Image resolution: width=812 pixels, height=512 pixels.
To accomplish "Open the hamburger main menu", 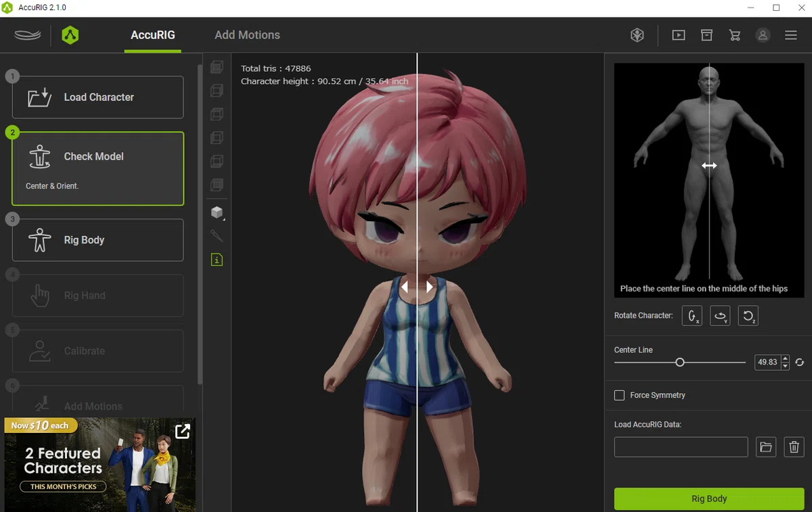I will [790, 35].
